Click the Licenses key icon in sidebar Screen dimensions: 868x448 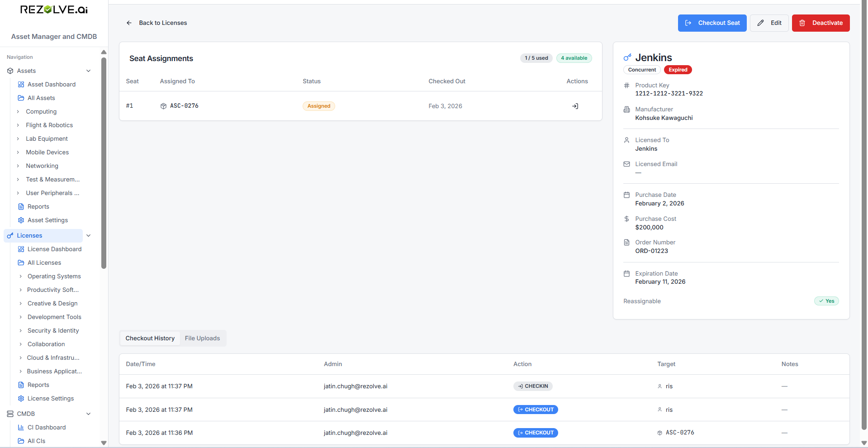pyautogui.click(x=10, y=236)
